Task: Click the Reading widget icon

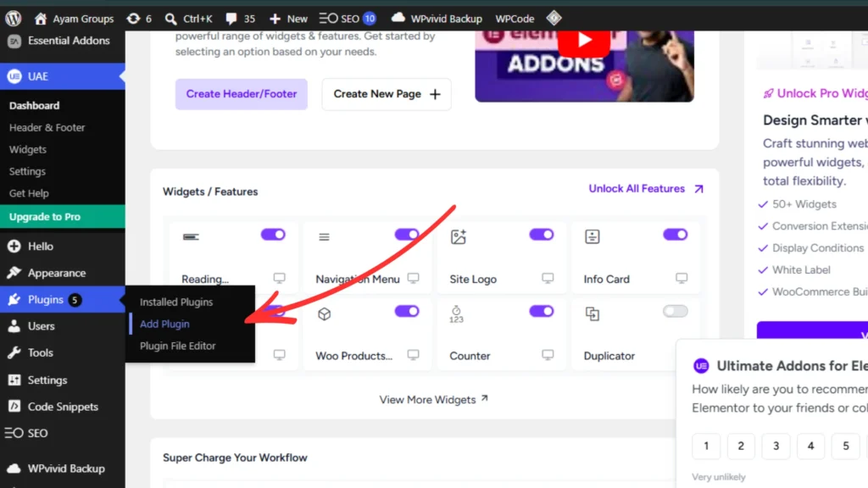Action: 191,237
